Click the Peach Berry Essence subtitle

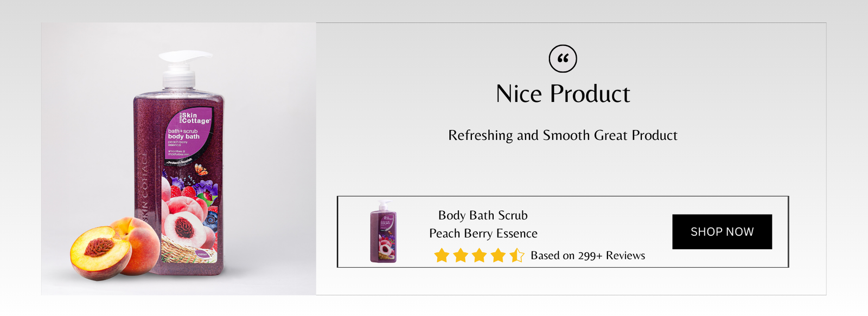[483, 234]
